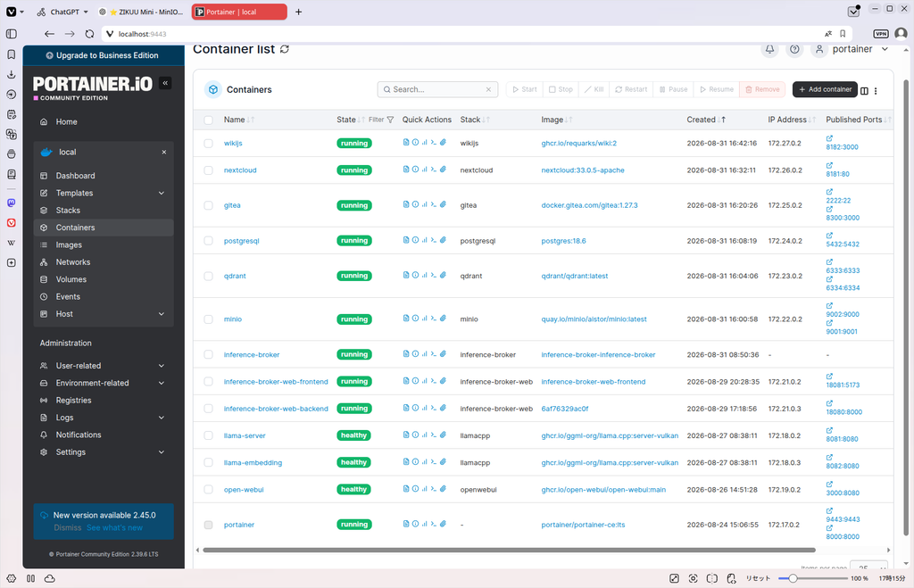
Task: Open the nextcloud:33.0.5-apache image link
Action: pos(582,170)
